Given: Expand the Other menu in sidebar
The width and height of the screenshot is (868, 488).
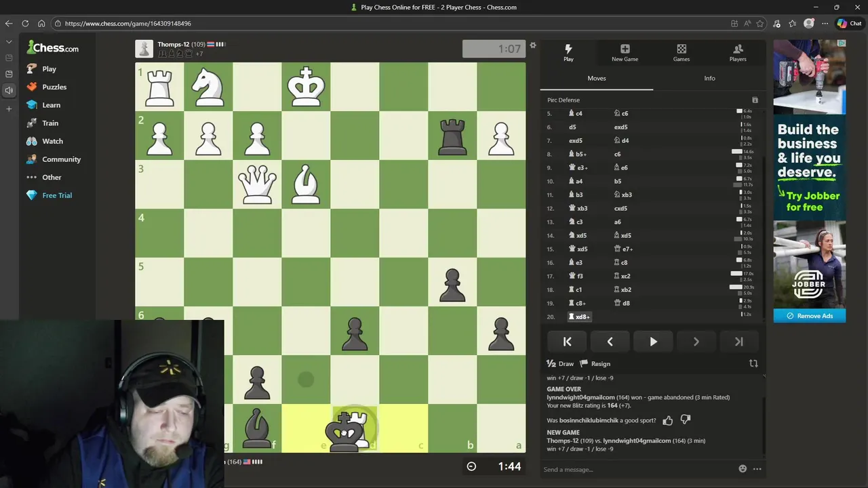Looking at the screenshot, I should coord(43,177).
